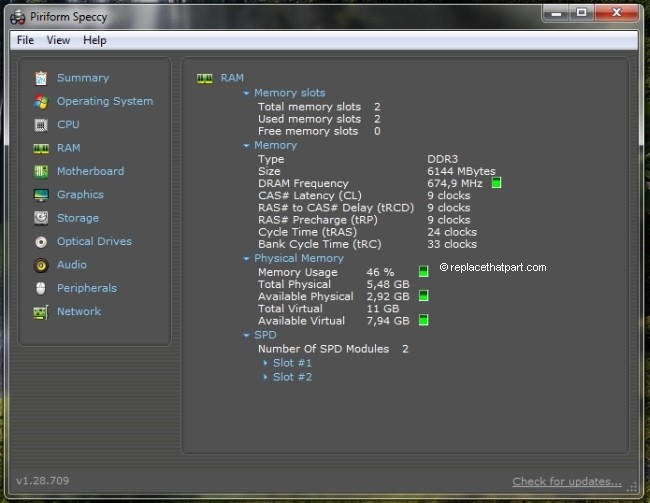The width and height of the screenshot is (650, 503).
Task: Click the Storage hard drive icon
Action: [41, 218]
